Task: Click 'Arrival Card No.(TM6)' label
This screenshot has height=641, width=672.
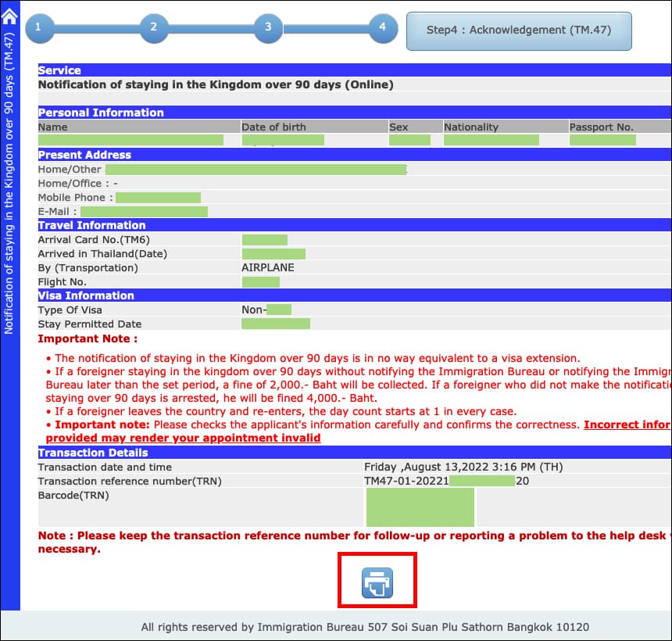Action: 94,240
